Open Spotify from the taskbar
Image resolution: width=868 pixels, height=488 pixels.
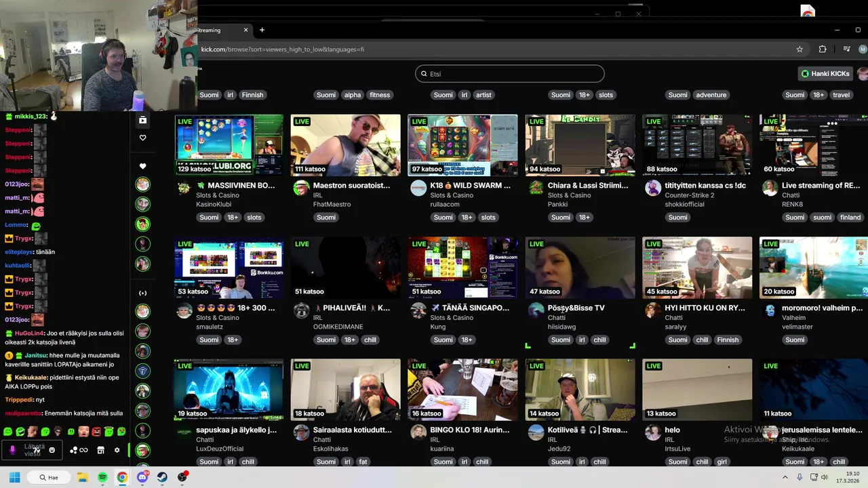tap(102, 477)
